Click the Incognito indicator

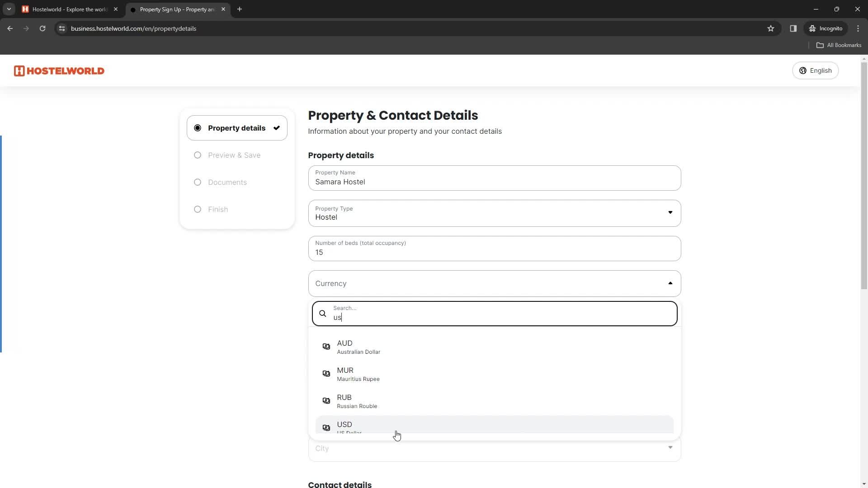tap(826, 28)
